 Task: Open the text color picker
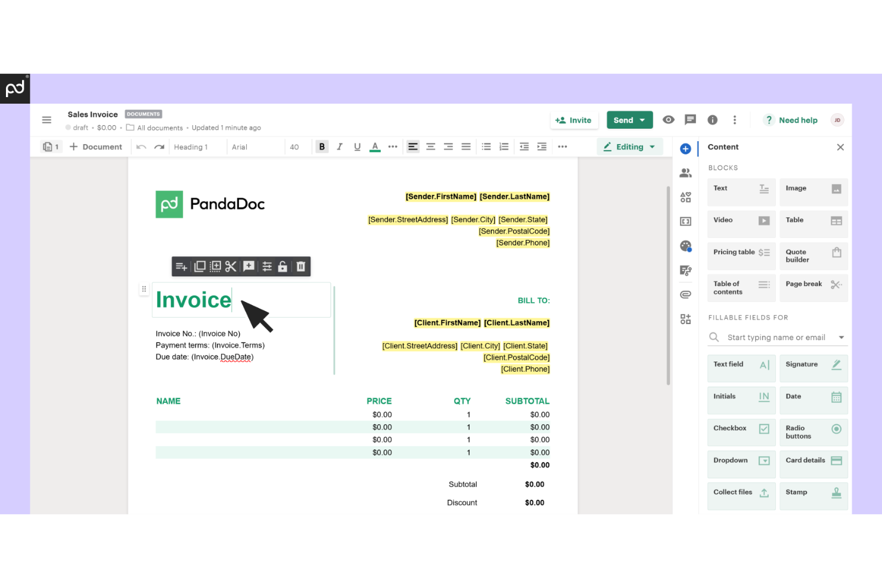pyautogui.click(x=375, y=146)
